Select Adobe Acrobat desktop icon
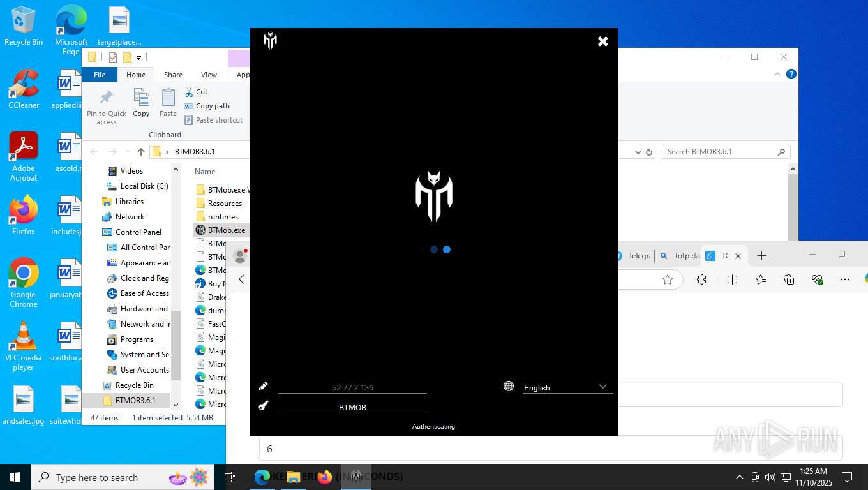Image resolution: width=868 pixels, height=490 pixels. tap(24, 156)
